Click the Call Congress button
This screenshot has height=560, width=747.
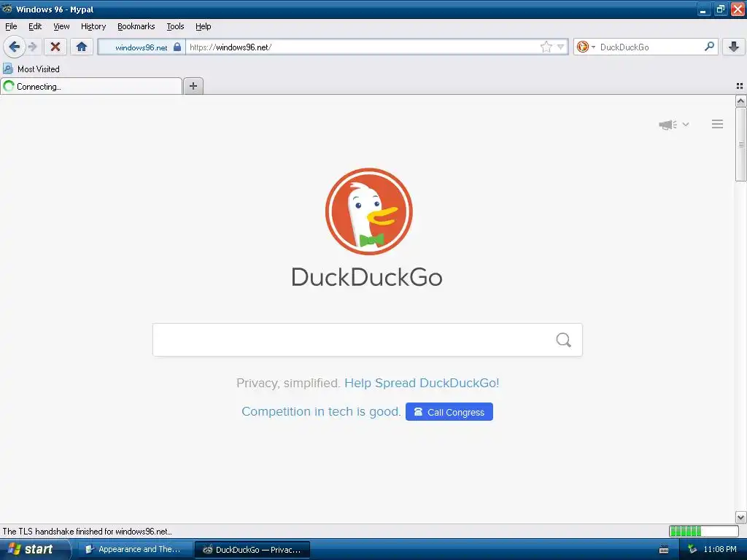click(449, 412)
